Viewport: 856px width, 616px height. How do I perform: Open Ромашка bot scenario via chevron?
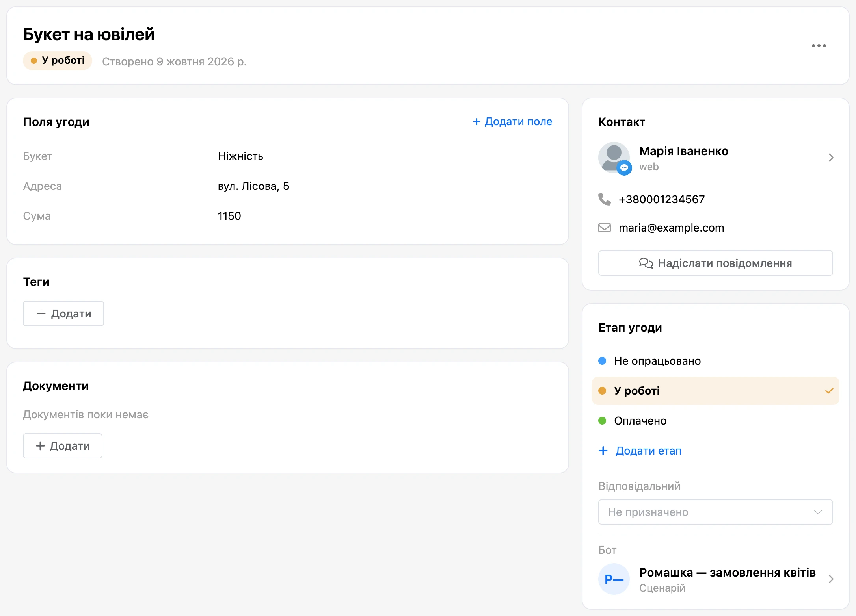coord(831,579)
